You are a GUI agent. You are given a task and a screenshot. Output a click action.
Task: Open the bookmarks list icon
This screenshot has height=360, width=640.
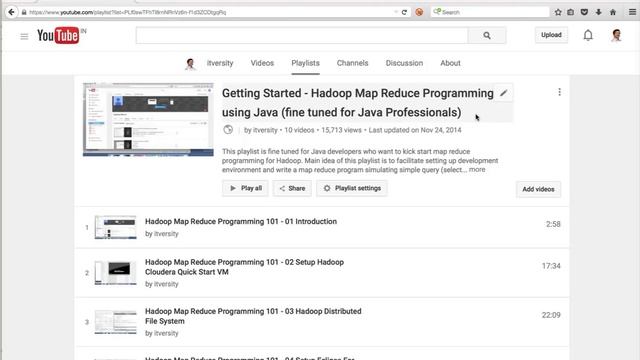point(571,12)
